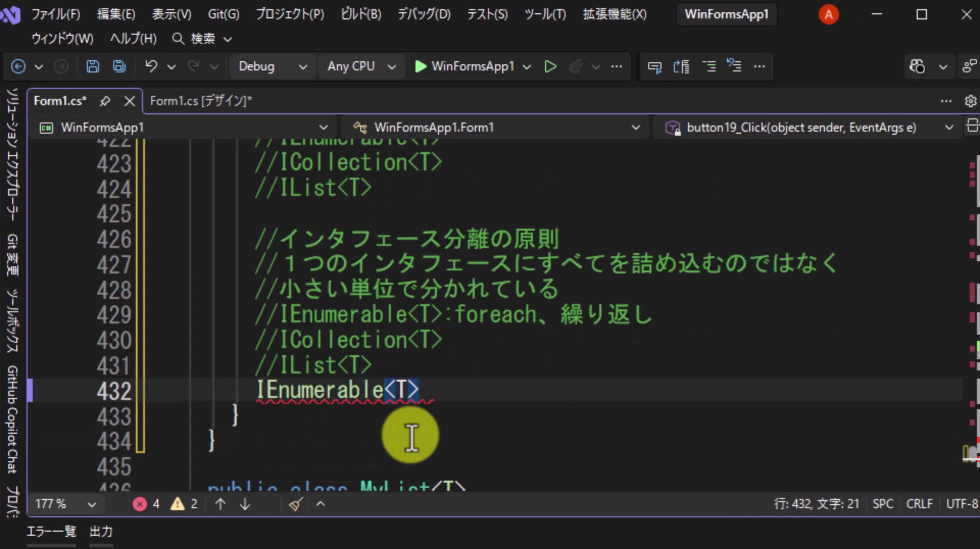Image resolution: width=980 pixels, height=549 pixels.
Task: Open the ソリューション エクスプローラー side tab
Action: (12, 155)
